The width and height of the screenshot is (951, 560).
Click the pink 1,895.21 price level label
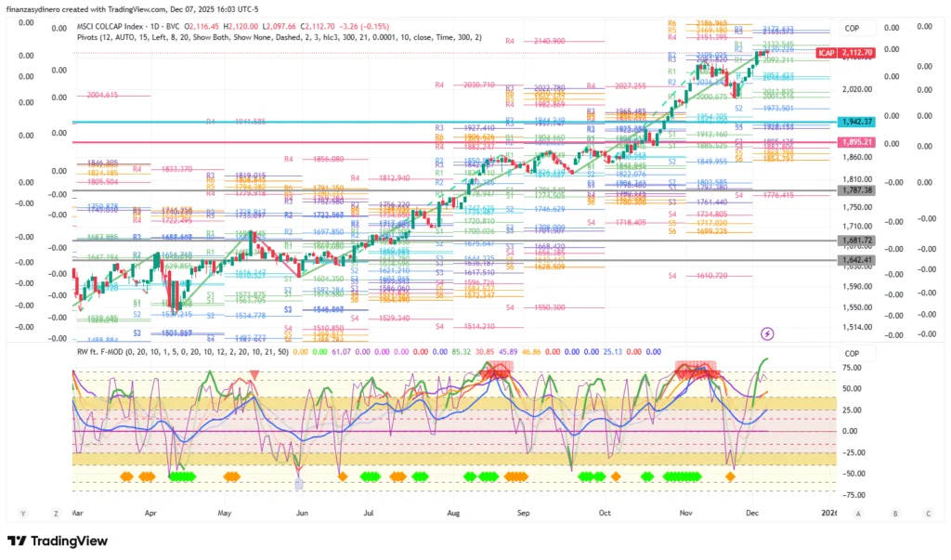click(x=858, y=144)
